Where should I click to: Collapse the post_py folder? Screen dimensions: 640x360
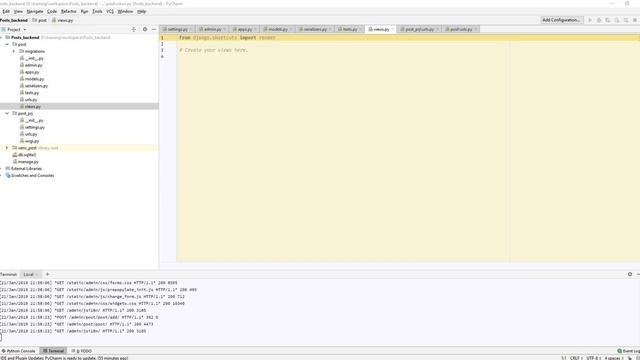[x=7, y=113]
